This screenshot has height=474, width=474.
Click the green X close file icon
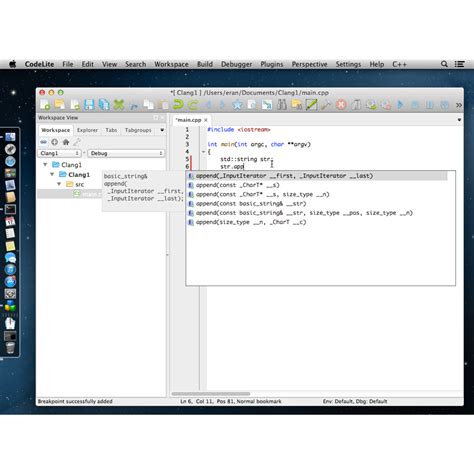coord(119,105)
